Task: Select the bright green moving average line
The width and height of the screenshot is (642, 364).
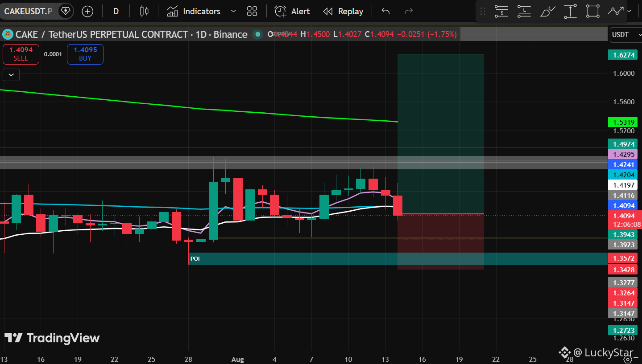Action: point(199,108)
